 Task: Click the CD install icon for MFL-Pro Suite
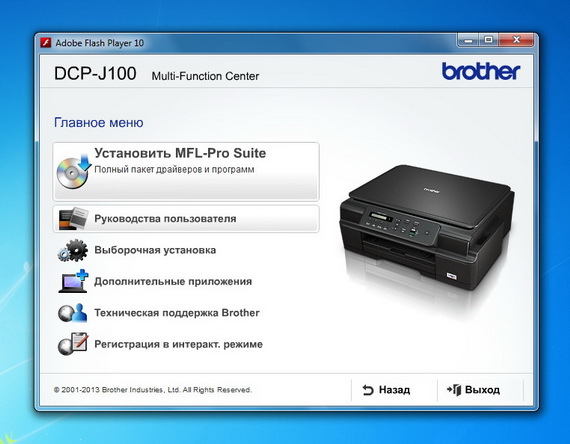pos(74,171)
